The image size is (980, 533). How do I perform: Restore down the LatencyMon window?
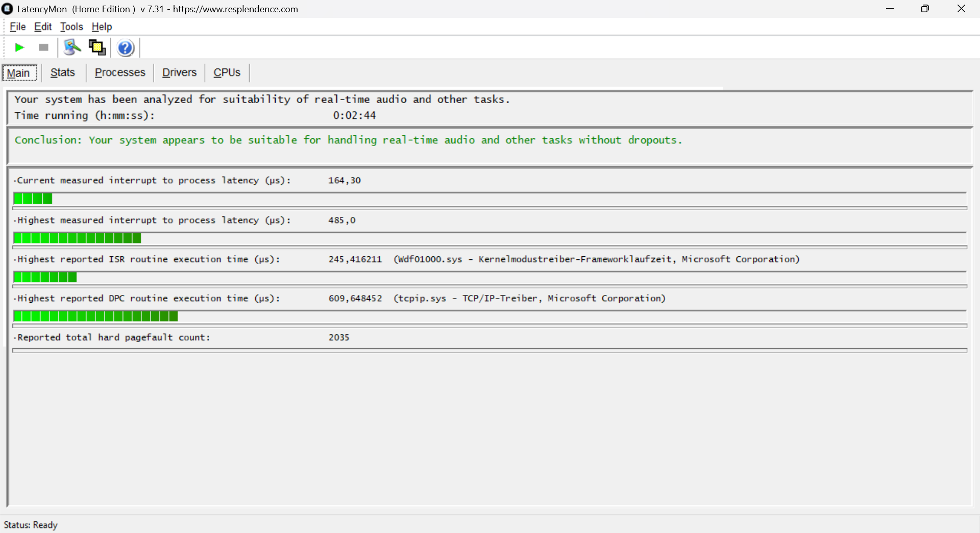[925, 9]
